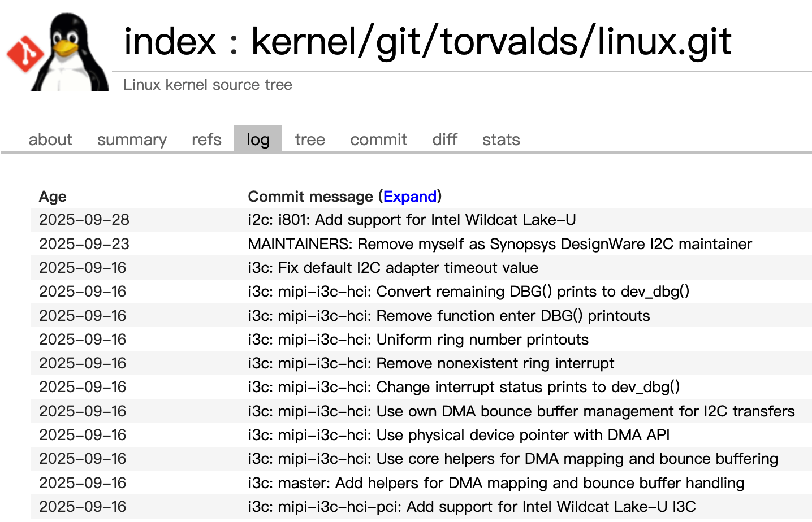Viewport: 812px width, 522px height.
Task: Switch to the diff tab
Action: point(444,140)
